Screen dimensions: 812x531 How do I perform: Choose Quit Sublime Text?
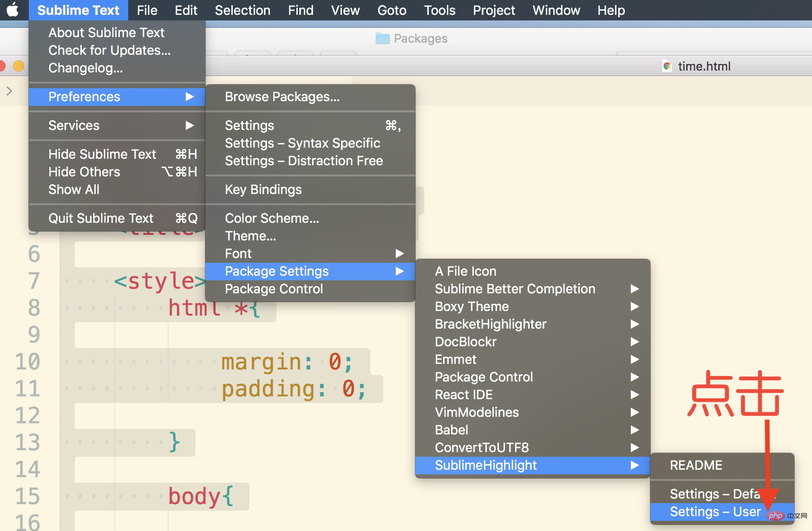[x=117, y=218]
